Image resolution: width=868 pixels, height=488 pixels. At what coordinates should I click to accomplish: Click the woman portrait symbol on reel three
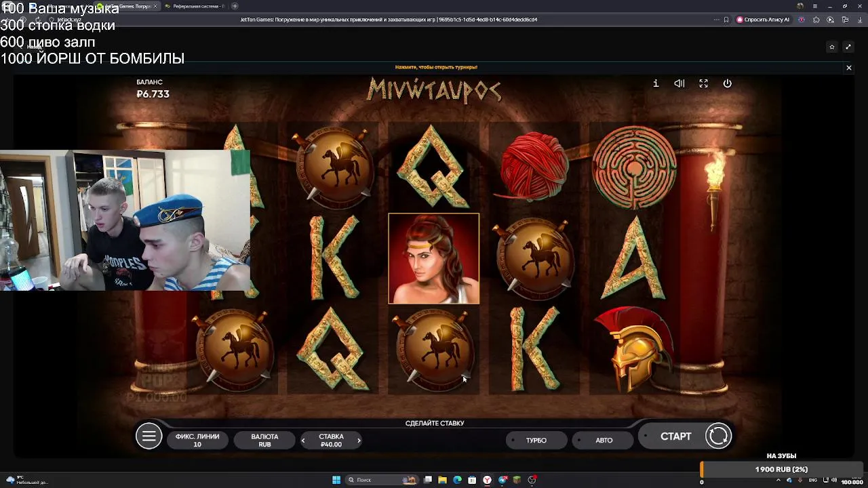(433, 258)
